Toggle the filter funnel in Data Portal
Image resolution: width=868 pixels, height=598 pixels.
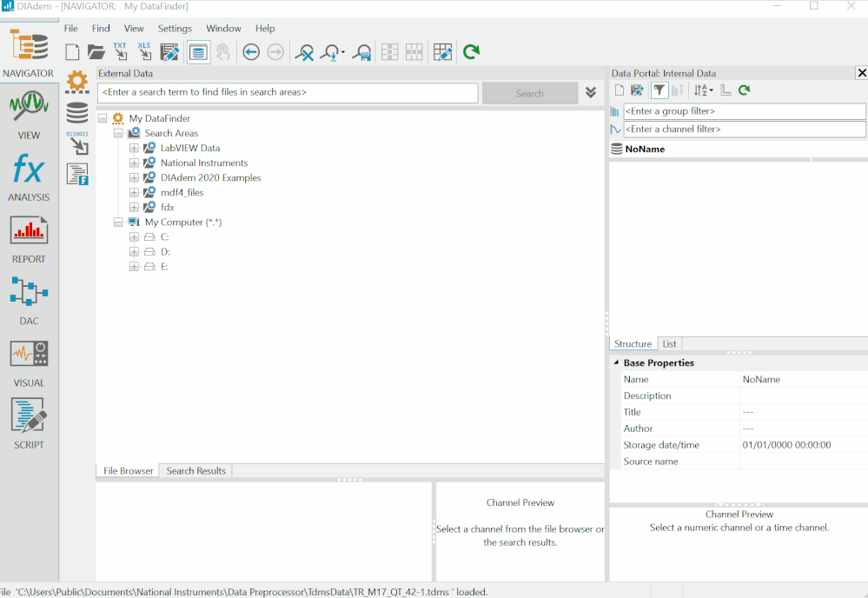tap(659, 90)
